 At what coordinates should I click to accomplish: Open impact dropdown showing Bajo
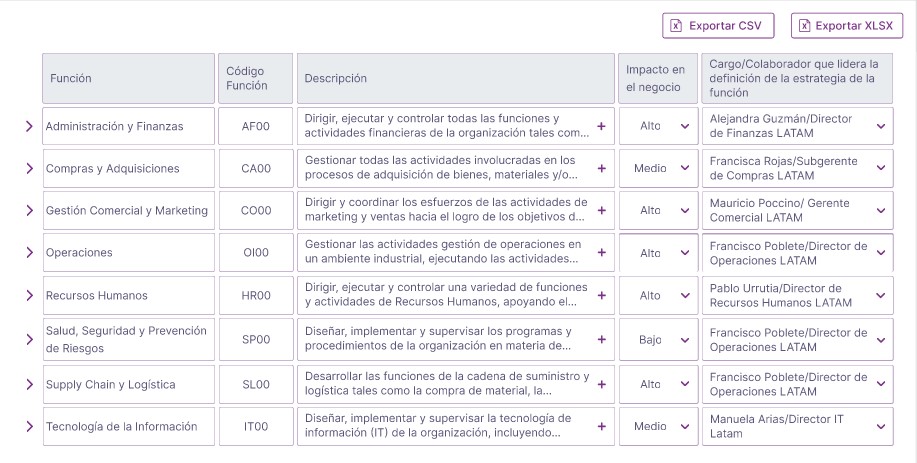[x=658, y=340]
